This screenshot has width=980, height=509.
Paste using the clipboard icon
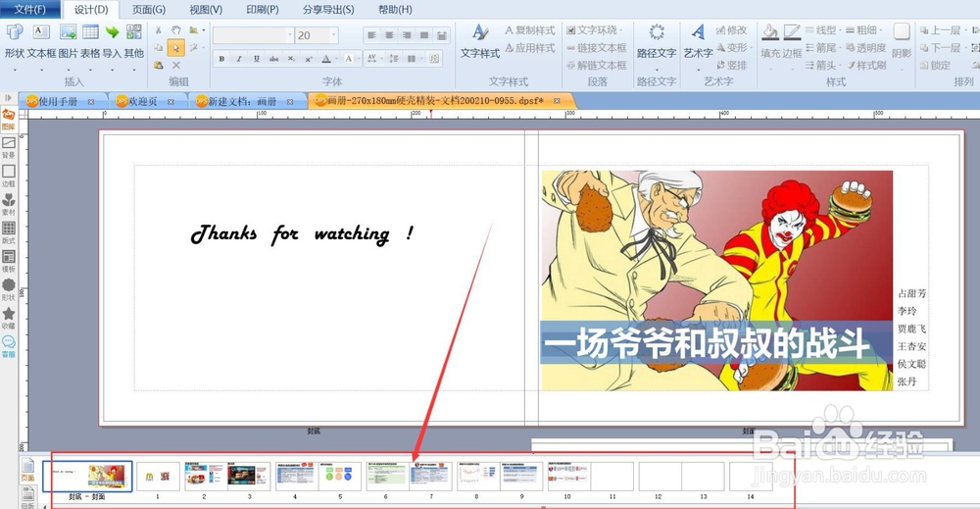tap(158, 65)
